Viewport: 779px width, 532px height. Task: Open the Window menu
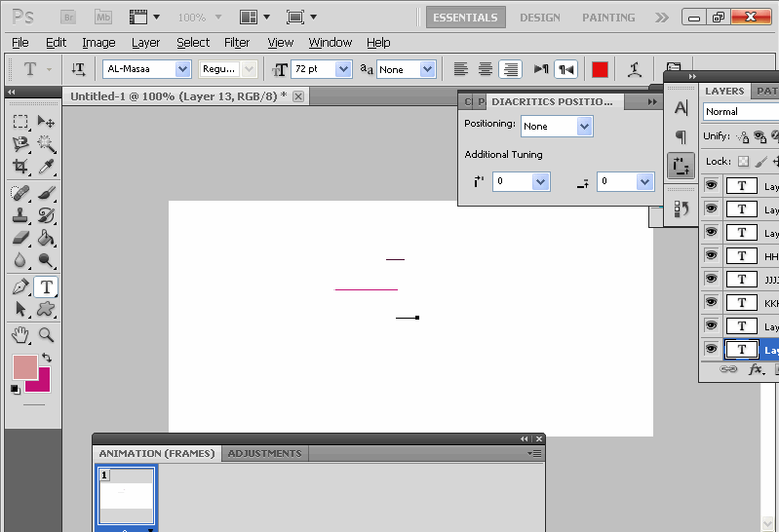330,43
